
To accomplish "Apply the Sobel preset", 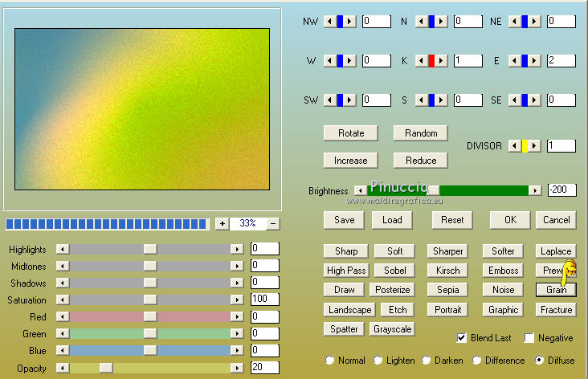I will pos(394,271).
